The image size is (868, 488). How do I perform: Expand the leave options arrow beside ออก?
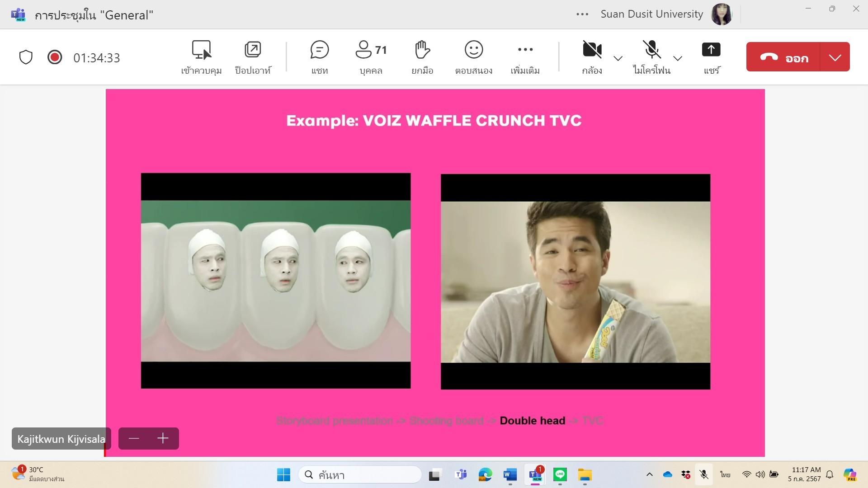click(835, 57)
